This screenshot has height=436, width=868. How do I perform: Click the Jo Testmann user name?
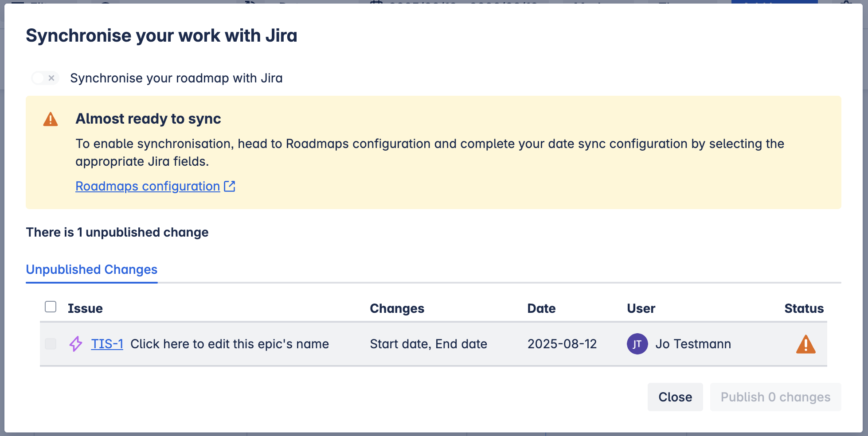click(x=693, y=344)
